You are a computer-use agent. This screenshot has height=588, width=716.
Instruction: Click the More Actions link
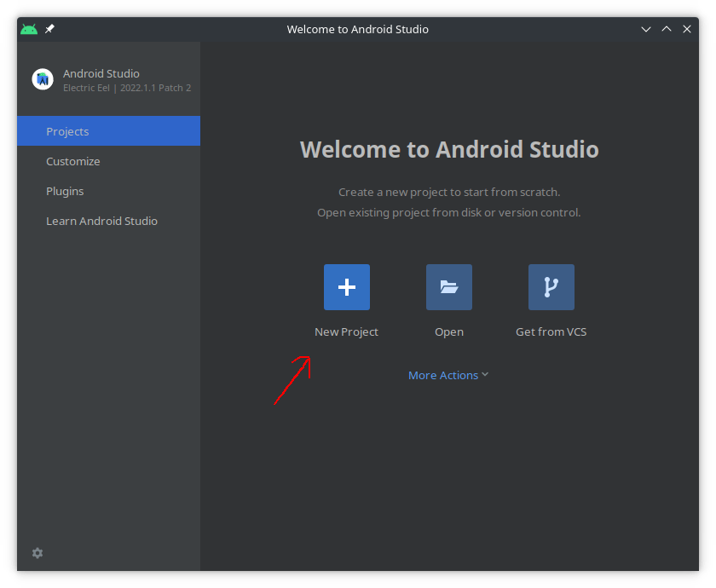point(443,375)
